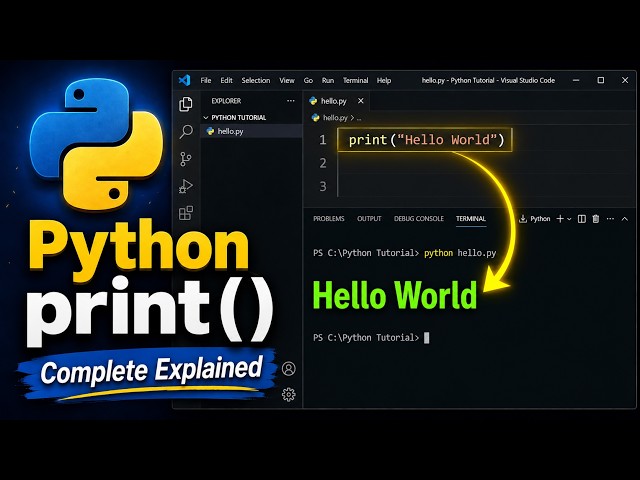Open the Terminal menu
640x480 pixels.
click(356, 80)
